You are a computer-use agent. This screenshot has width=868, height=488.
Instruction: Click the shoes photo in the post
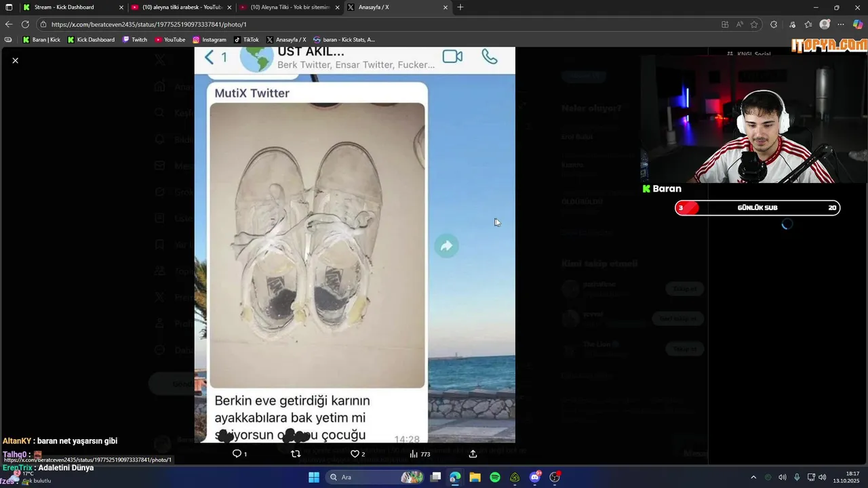[317, 245]
